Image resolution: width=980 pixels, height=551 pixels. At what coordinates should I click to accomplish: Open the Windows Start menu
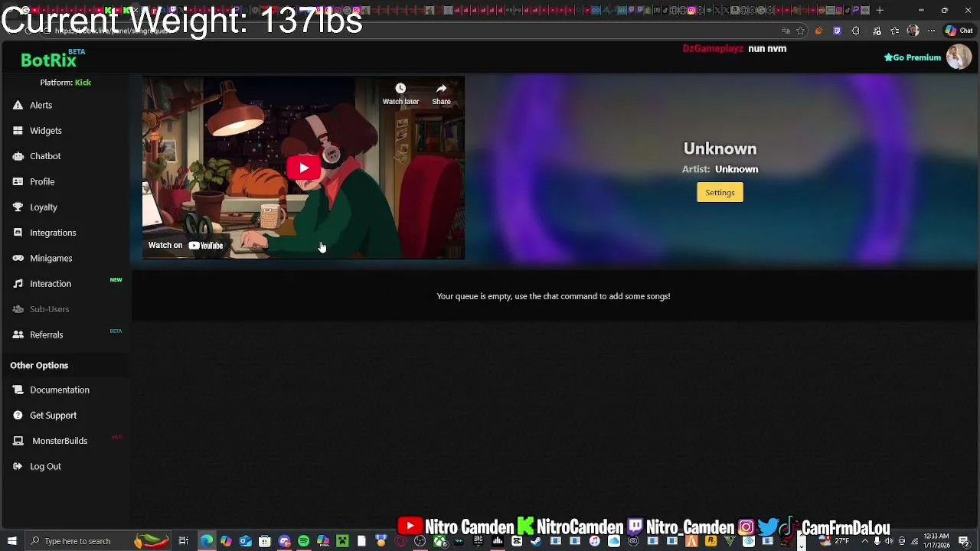[11, 541]
